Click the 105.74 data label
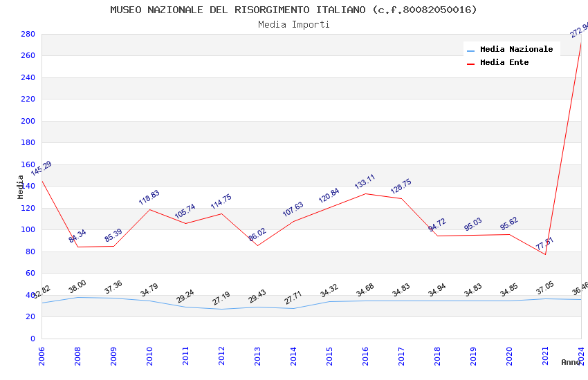588x380 pixels. [x=185, y=211]
